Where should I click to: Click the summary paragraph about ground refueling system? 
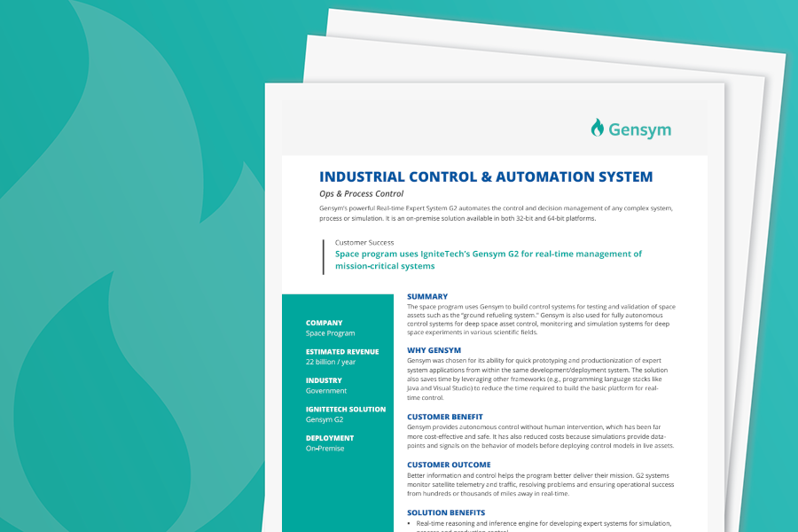pyautogui.click(x=541, y=319)
